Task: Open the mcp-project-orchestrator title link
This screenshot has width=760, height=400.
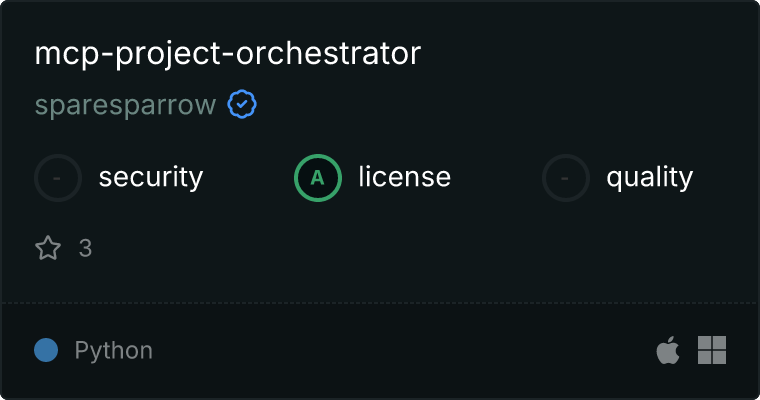Action: 228,54
